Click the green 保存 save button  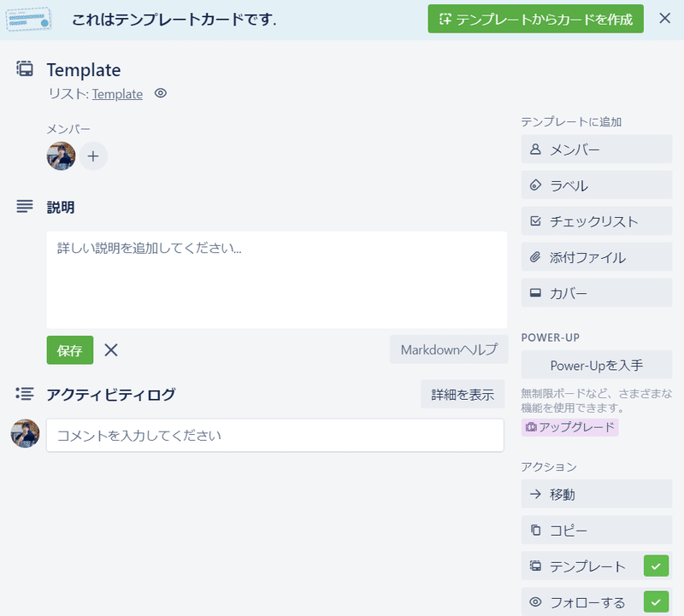[69, 350]
